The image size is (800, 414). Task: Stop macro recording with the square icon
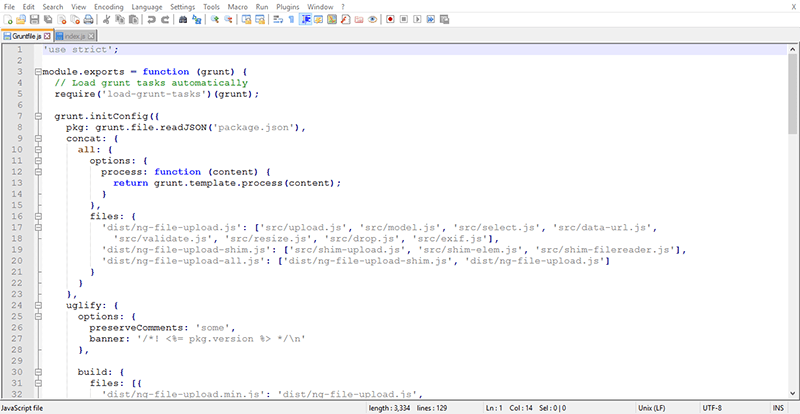(404, 19)
